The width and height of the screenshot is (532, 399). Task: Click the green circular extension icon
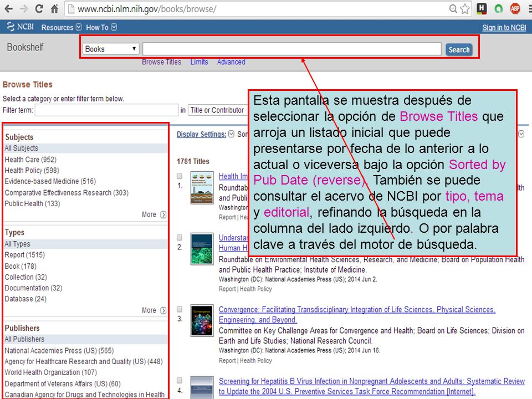(x=498, y=9)
